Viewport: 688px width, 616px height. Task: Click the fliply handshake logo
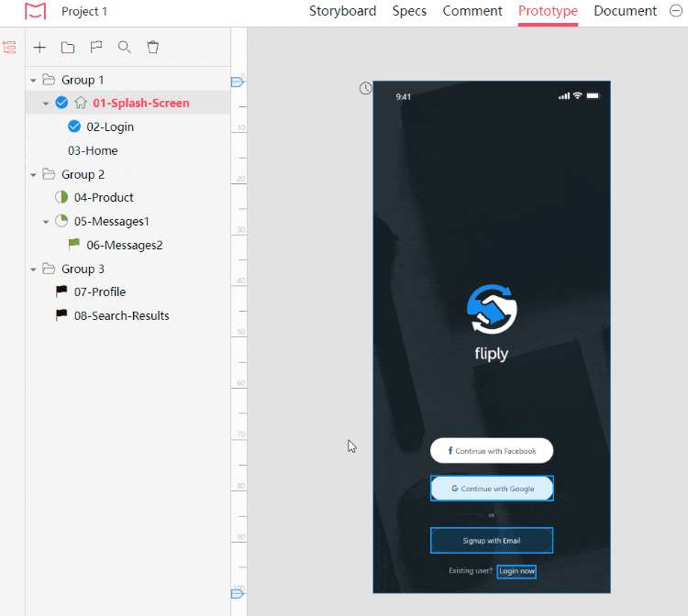coord(492,309)
